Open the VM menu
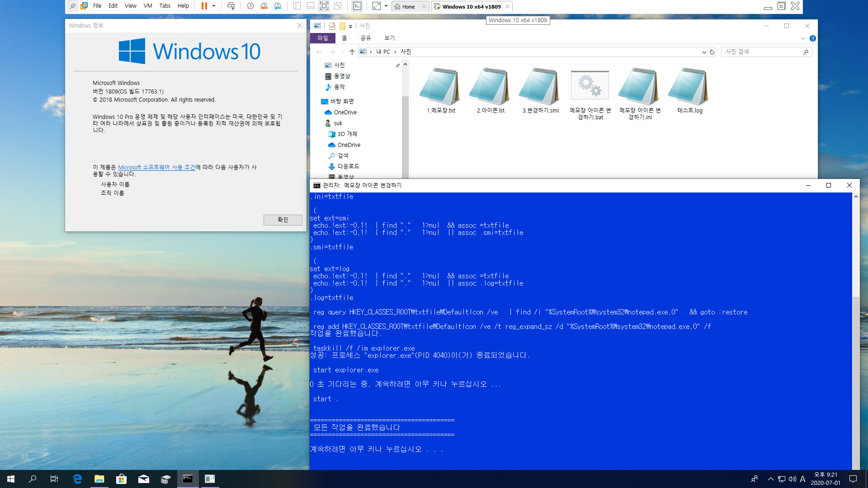 [x=148, y=6]
